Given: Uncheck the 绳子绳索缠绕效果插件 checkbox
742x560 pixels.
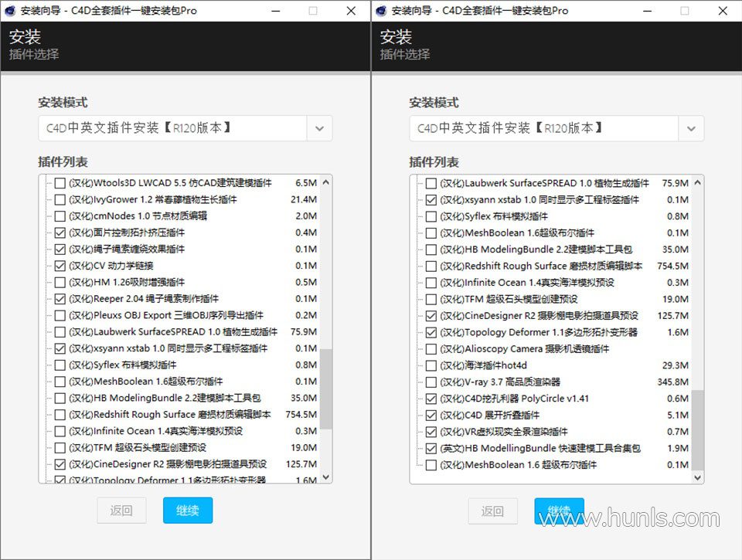Looking at the screenshot, I should [60, 249].
